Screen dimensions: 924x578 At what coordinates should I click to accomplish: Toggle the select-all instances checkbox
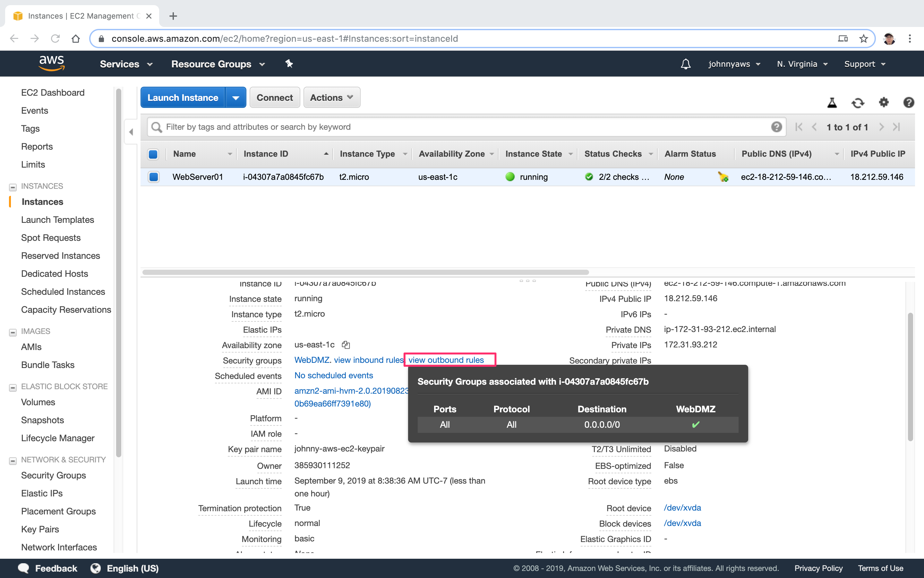click(x=153, y=154)
